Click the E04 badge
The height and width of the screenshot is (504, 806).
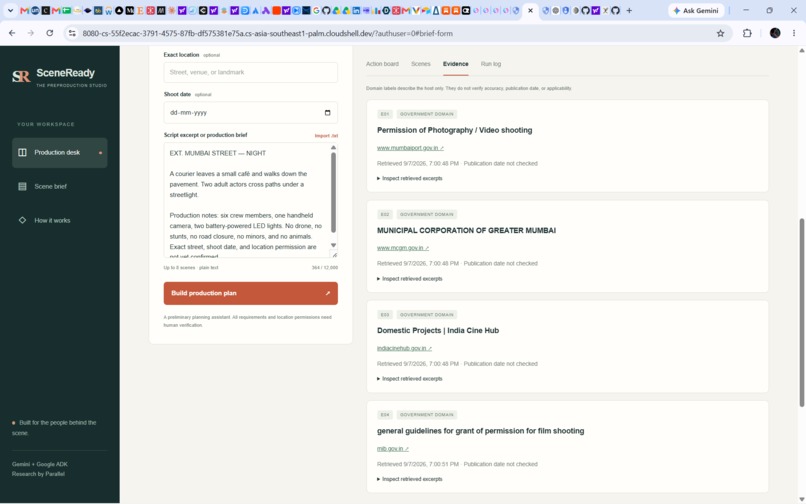point(384,415)
